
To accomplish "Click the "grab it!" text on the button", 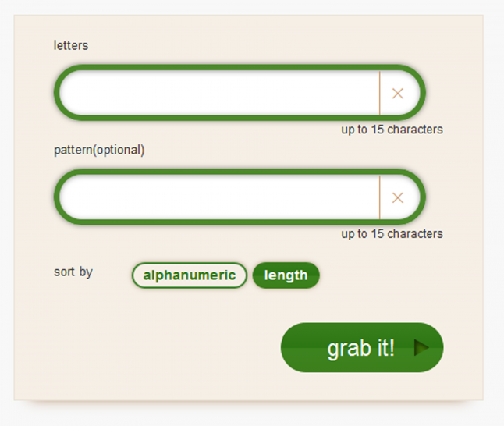I will click(x=360, y=348).
